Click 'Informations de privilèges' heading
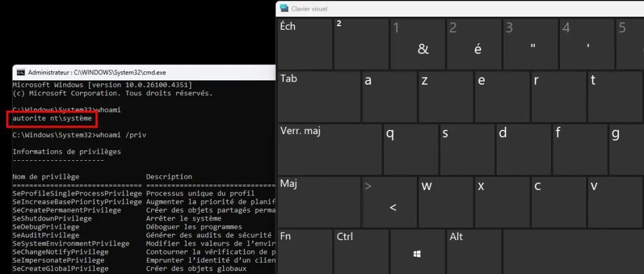 [67, 152]
